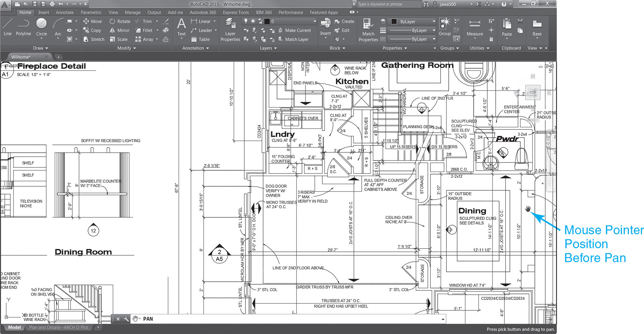Click the Trim tool
This screenshot has height=334, width=644.
(x=143, y=21)
